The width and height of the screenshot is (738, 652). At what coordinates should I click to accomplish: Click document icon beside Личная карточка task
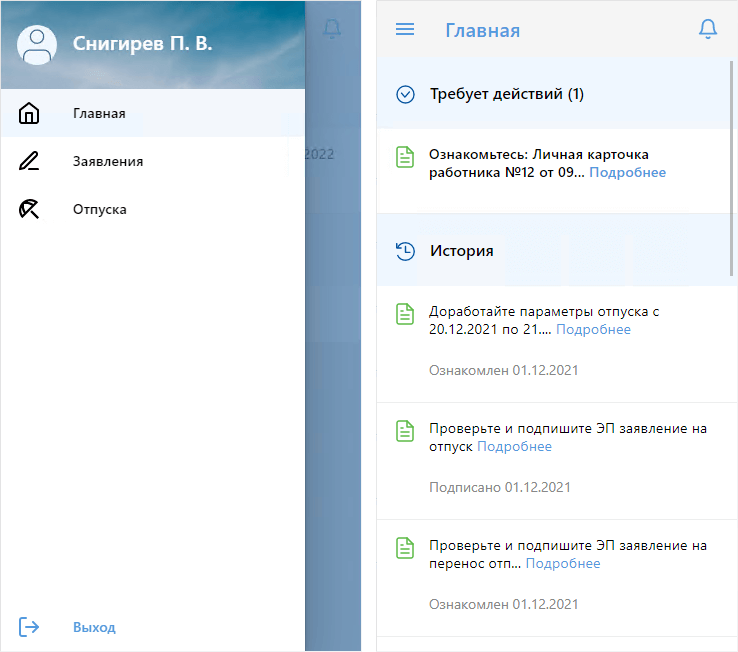click(405, 157)
